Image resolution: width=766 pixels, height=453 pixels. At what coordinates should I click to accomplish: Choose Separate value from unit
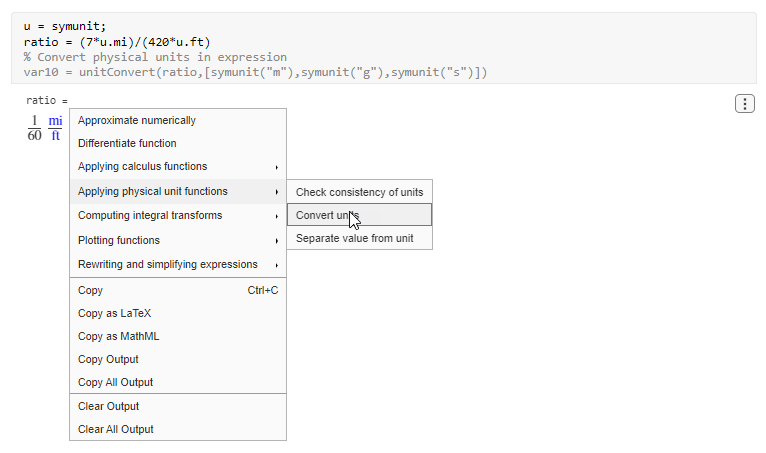(354, 238)
